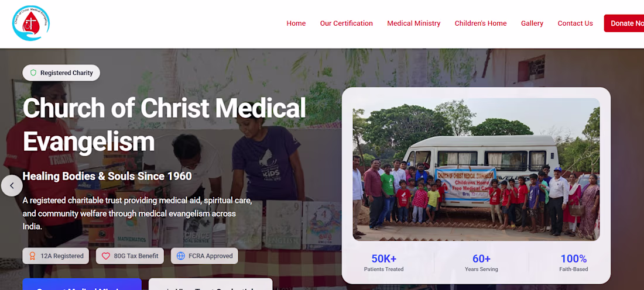The height and width of the screenshot is (290, 644).
Task: Click the previous slide arrow
Action: [x=12, y=186]
